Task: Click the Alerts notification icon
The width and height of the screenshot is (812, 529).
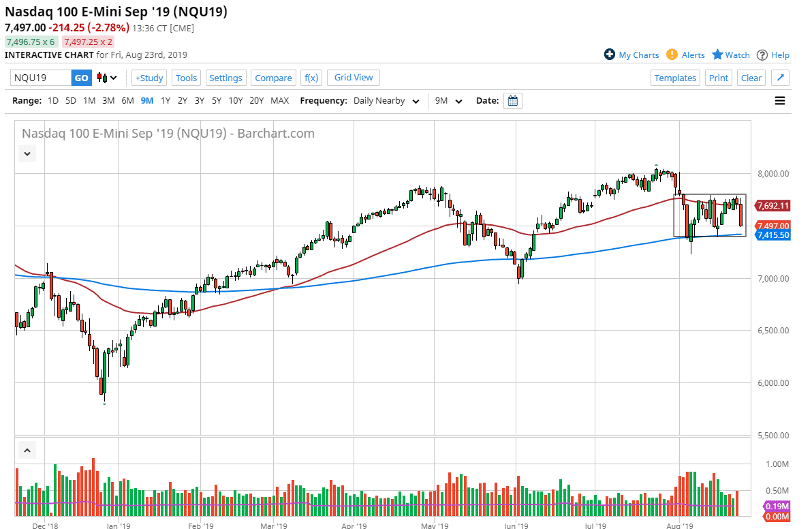Action: pyautogui.click(x=672, y=55)
